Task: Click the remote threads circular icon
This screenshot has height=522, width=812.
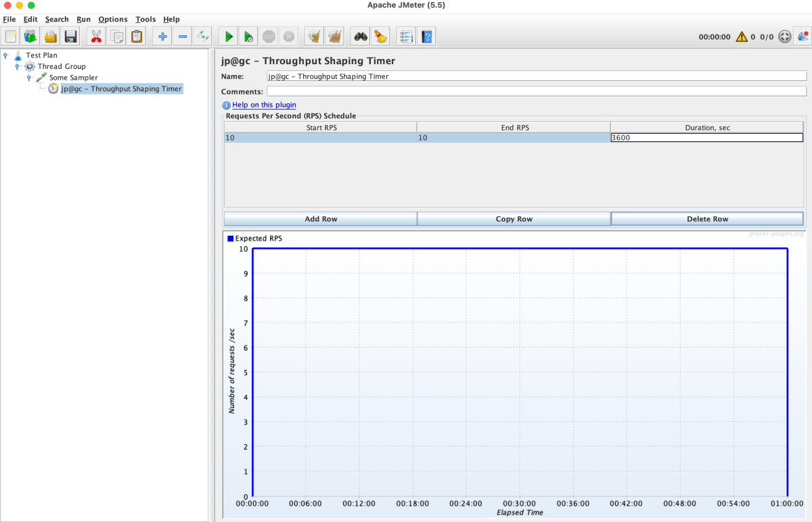Action: [x=785, y=37]
